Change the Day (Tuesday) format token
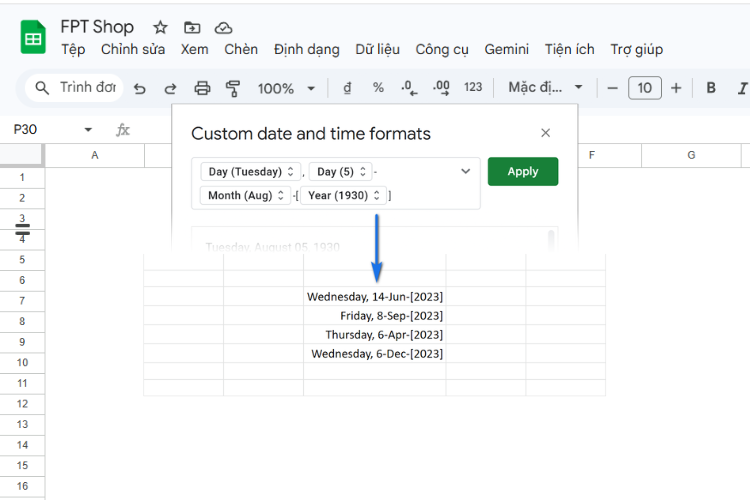The width and height of the screenshot is (750, 500). (251, 172)
